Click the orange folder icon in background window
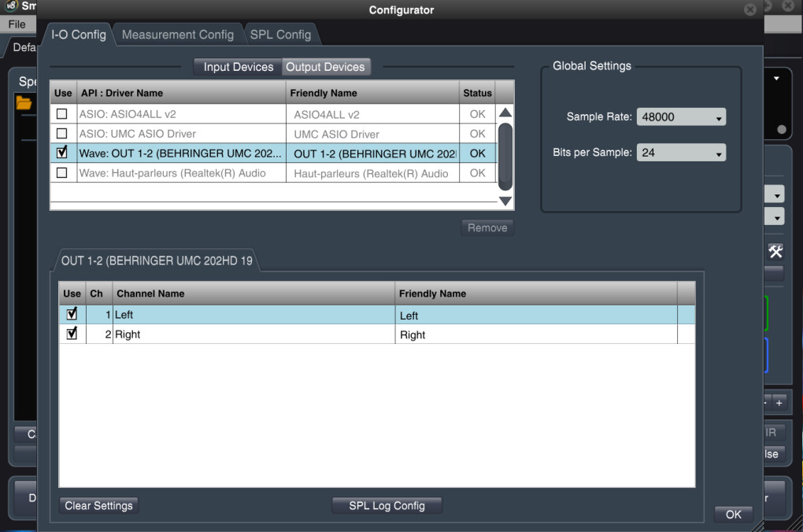This screenshot has height=532, width=803. tap(24, 103)
